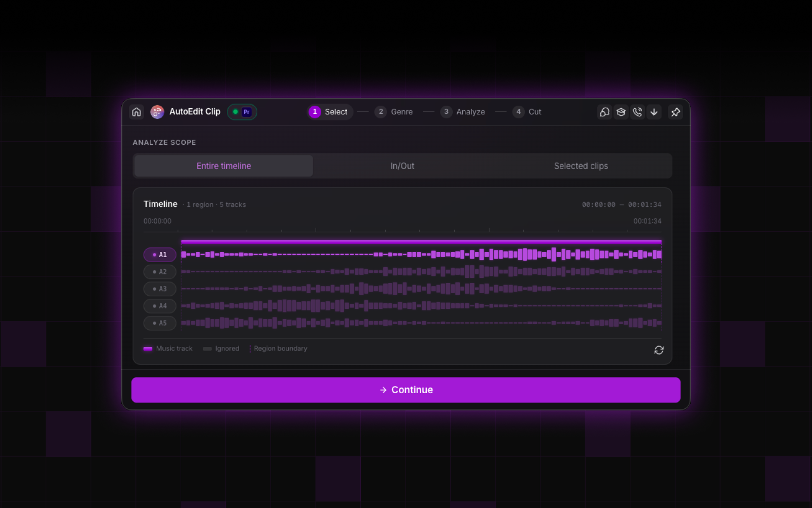Pin the panel with the pin icon

pyautogui.click(x=675, y=112)
